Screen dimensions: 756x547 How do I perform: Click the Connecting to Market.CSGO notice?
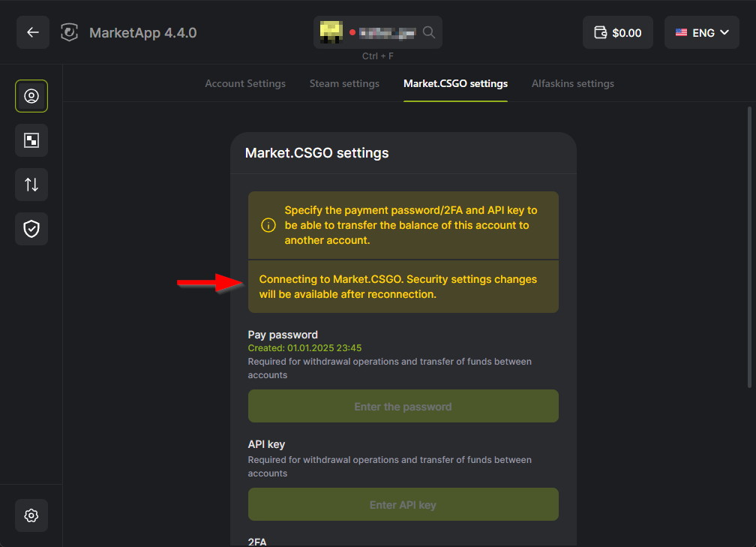click(x=403, y=287)
